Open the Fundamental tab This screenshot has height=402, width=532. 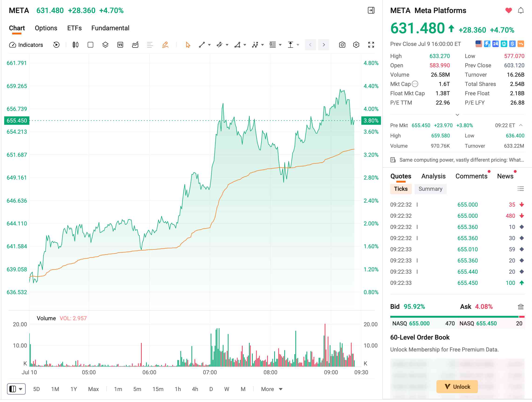[x=110, y=28]
